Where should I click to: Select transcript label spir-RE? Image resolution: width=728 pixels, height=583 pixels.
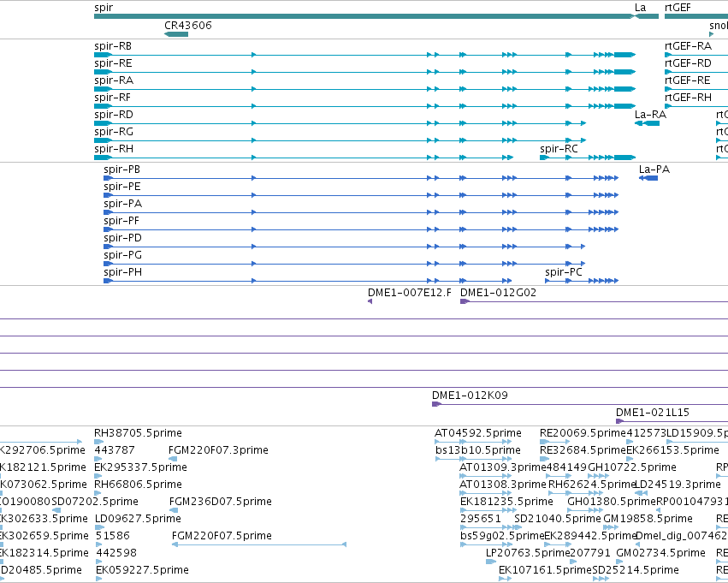[113, 63]
